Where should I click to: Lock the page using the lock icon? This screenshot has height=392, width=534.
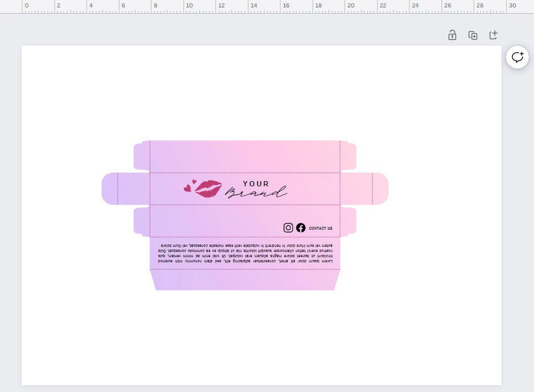click(x=452, y=35)
